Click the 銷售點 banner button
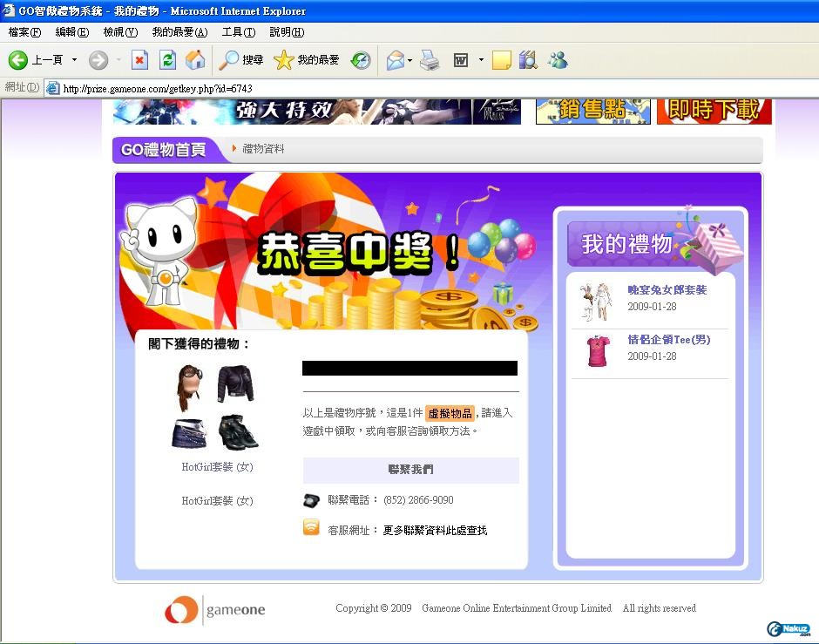Viewport: 819px width, 644px height. (592, 112)
